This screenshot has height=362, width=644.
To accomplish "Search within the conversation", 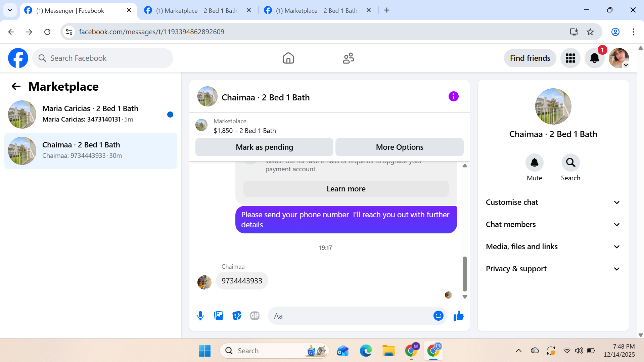I will (570, 163).
